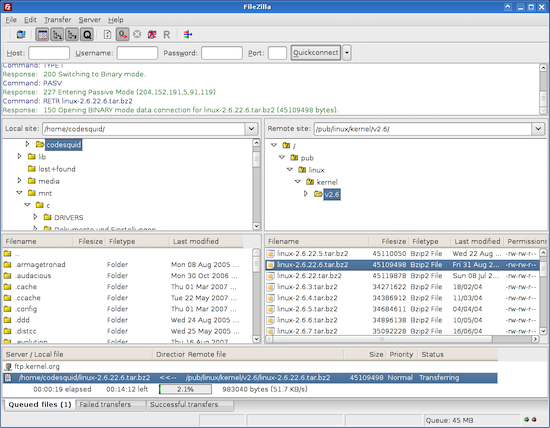Image resolution: width=550 pixels, height=428 pixels.
Task: Click the Username input field
Action: [x=137, y=53]
